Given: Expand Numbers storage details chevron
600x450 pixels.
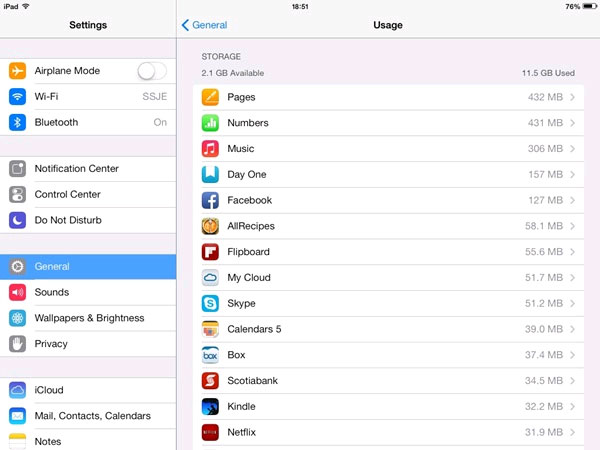Looking at the screenshot, I should click(x=572, y=123).
